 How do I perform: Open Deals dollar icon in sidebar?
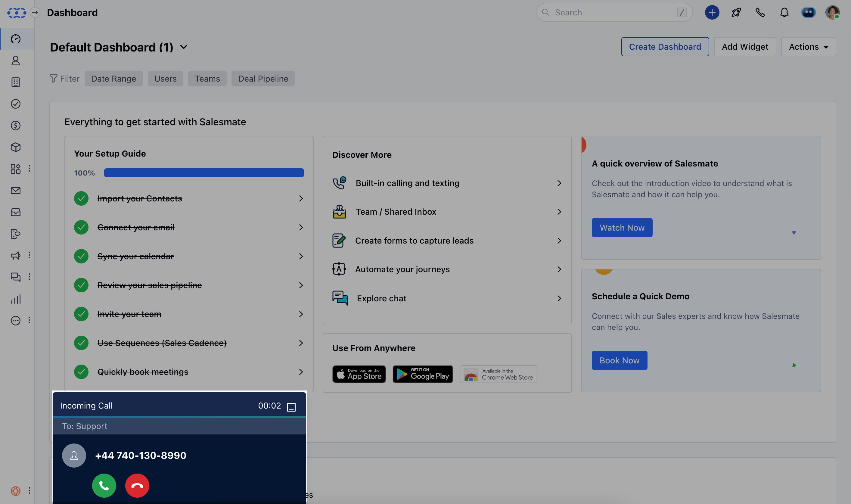16,126
